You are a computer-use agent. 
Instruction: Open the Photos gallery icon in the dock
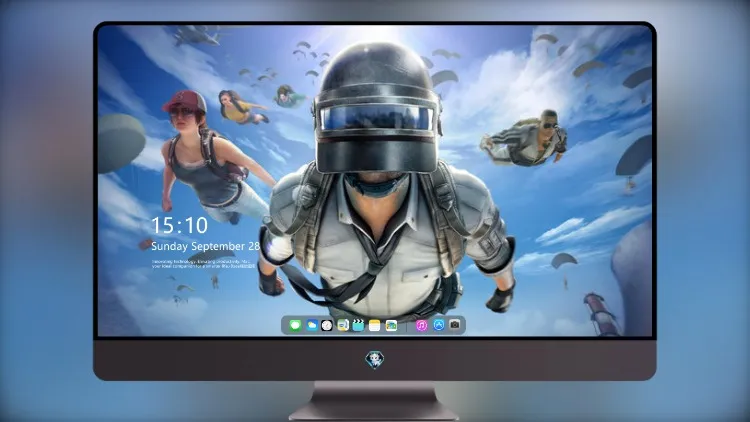click(391, 325)
